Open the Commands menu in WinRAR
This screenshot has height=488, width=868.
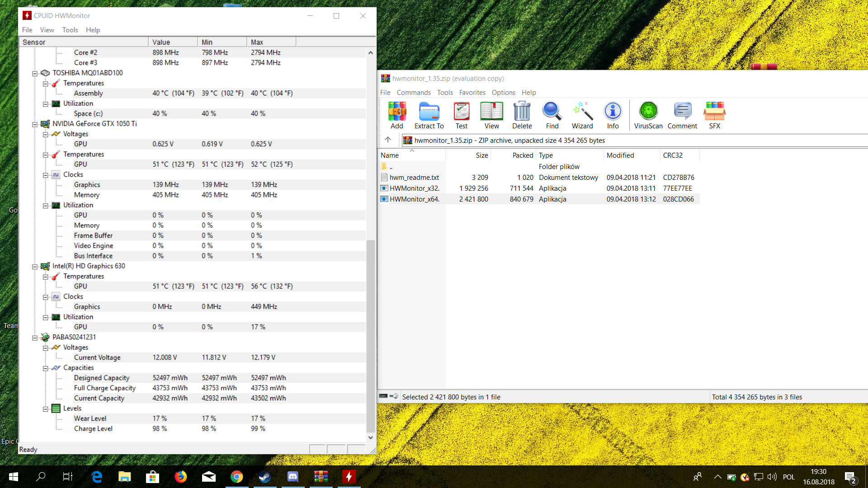click(413, 92)
